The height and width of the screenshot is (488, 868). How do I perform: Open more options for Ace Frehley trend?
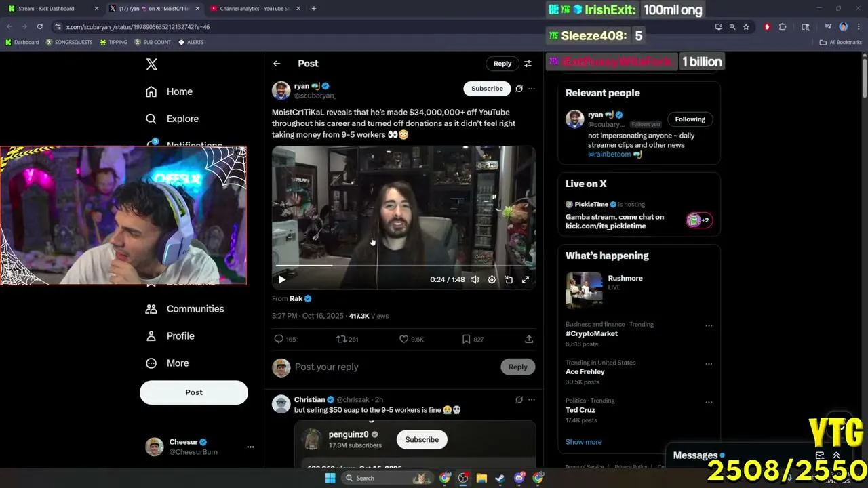[x=709, y=363]
